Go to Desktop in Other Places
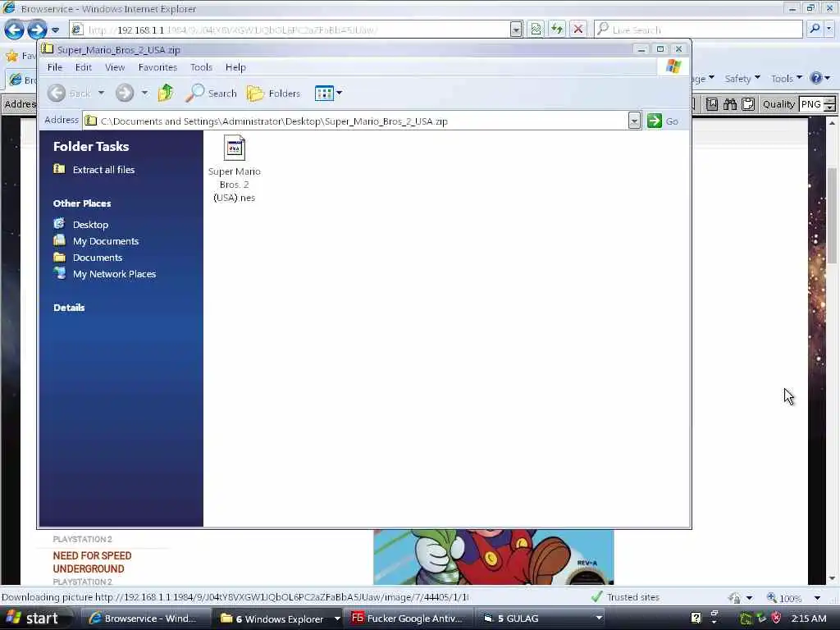The width and height of the screenshot is (840, 630). tap(90, 225)
